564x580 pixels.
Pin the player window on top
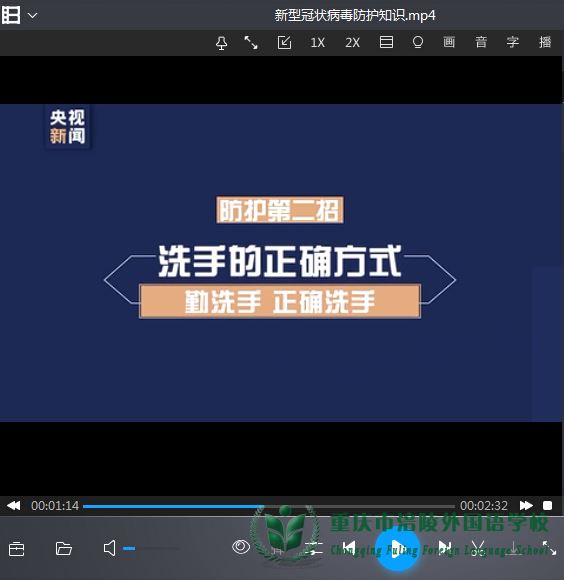[x=221, y=43]
